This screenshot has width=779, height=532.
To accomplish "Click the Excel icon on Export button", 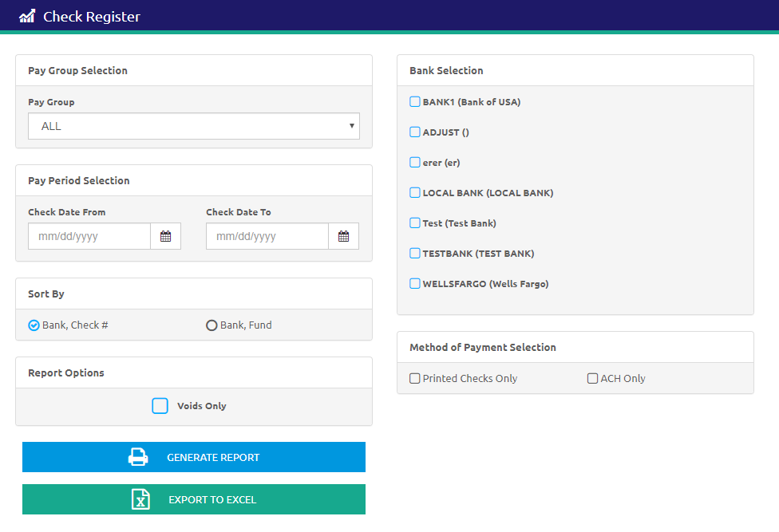I will (140, 499).
